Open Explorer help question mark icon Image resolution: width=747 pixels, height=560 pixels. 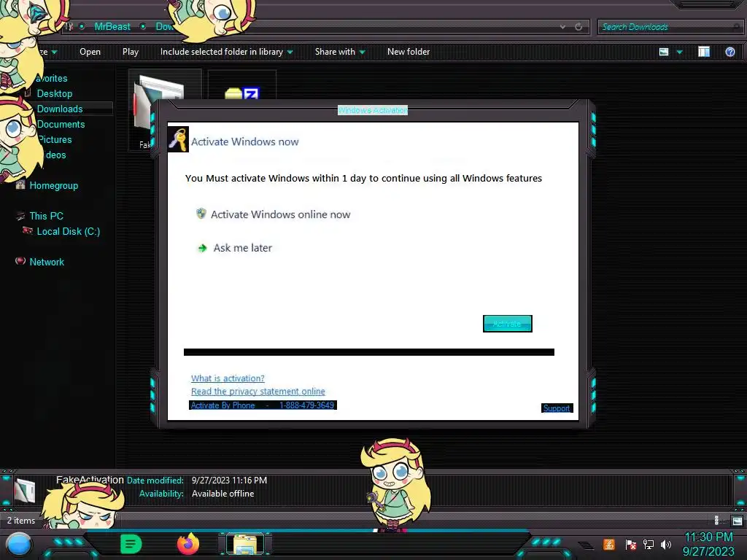coord(729,52)
